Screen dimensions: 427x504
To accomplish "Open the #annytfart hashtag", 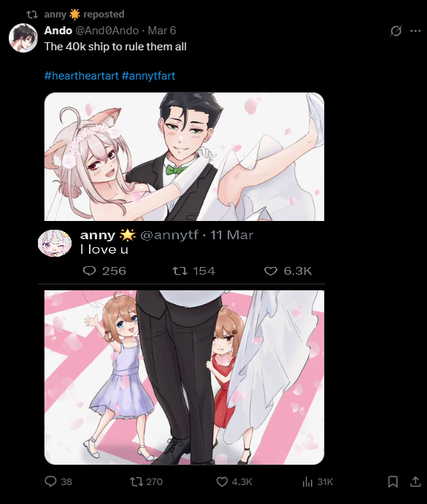I will tap(149, 76).
